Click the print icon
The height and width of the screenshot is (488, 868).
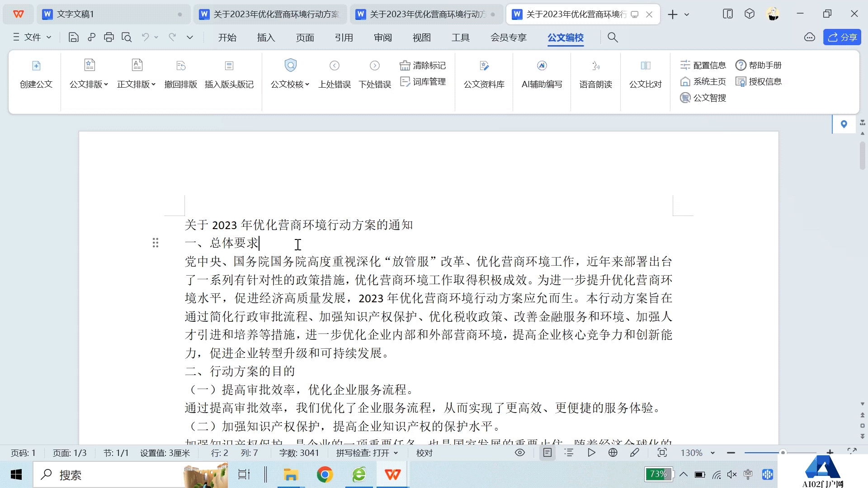(x=108, y=38)
